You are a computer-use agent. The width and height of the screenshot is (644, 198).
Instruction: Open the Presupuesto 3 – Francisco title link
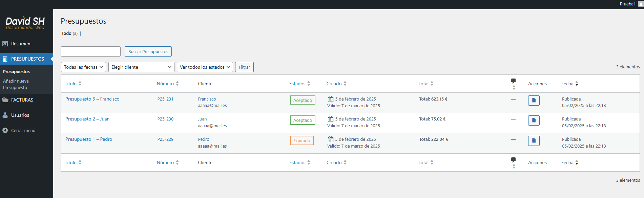(92, 99)
